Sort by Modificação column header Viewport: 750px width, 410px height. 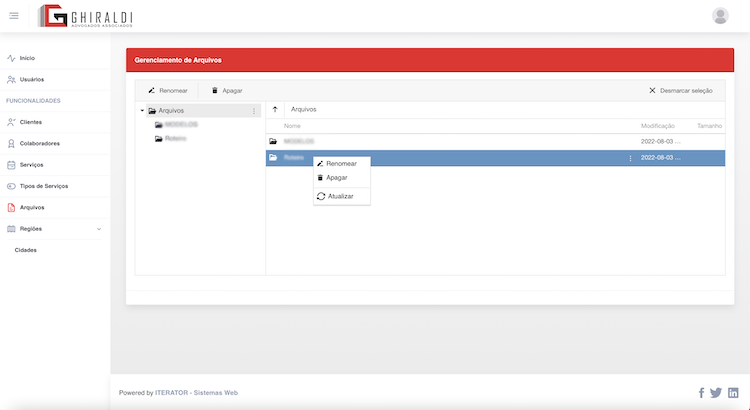tap(658, 126)
